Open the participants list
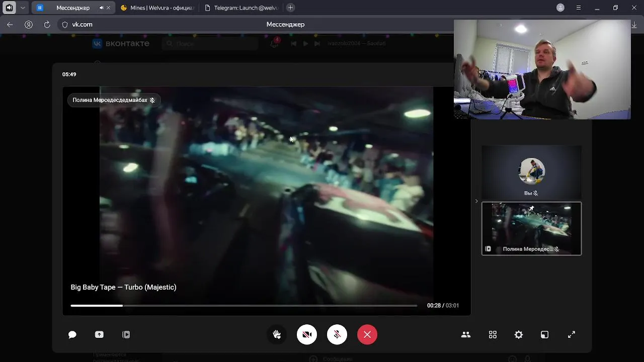 (x=466, y=335)
